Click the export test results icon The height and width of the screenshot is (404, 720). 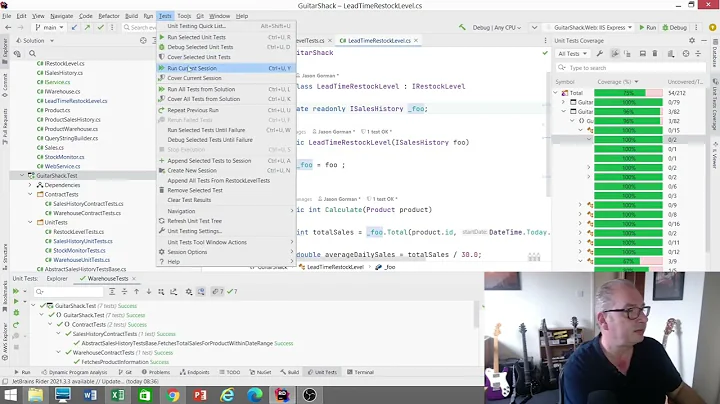(x=174, y=292)
